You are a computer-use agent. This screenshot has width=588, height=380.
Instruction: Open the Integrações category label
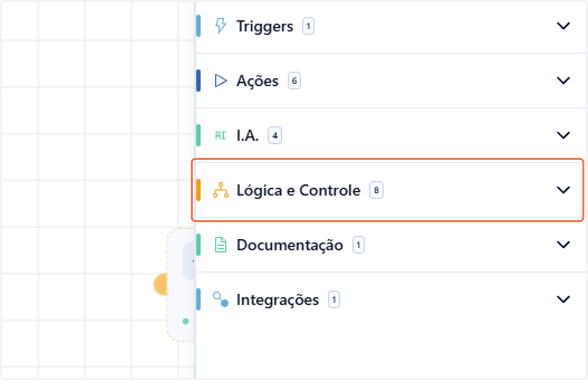click(x=277, y=300)
